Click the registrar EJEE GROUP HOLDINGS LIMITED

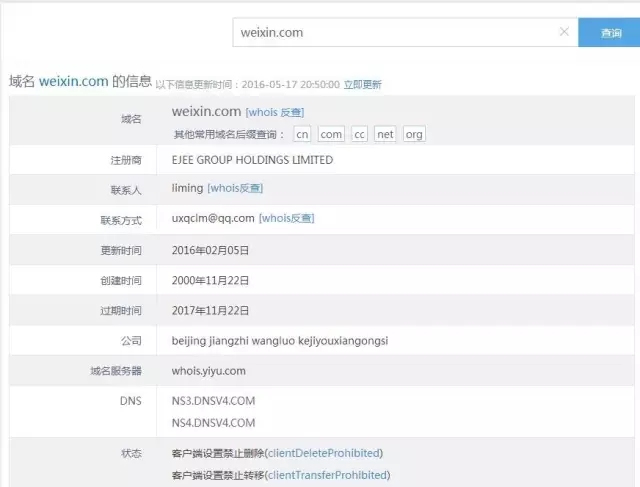[x=252, y=160]
